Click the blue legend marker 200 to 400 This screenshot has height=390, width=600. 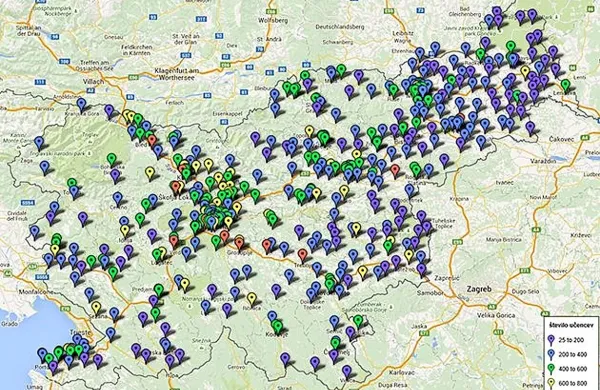coord(551,355)
